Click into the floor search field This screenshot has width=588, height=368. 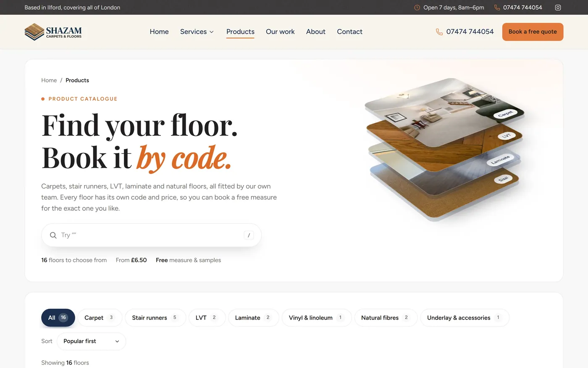tap(151, 235)
